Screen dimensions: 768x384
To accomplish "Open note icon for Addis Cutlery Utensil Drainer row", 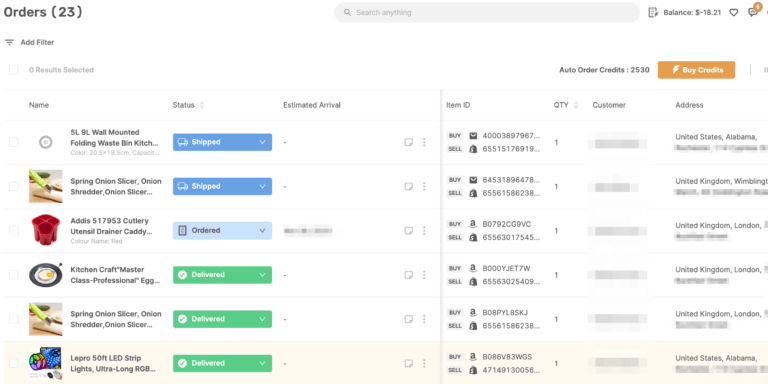I will [x=408, y=231].
